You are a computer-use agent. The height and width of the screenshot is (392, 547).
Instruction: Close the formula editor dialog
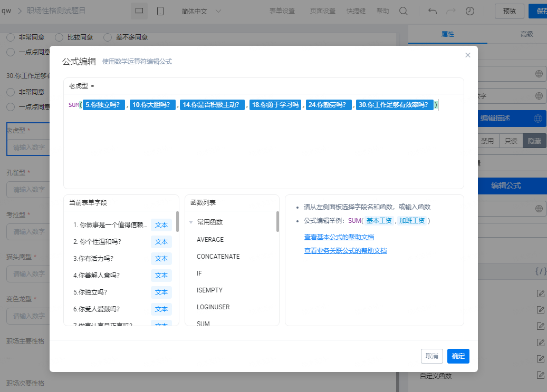[468, 55]
